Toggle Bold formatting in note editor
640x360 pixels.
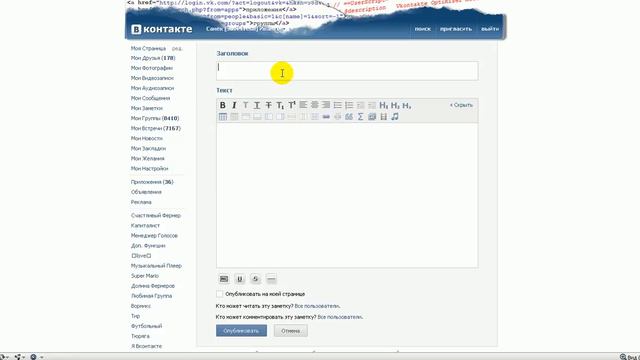click(222, 105)
